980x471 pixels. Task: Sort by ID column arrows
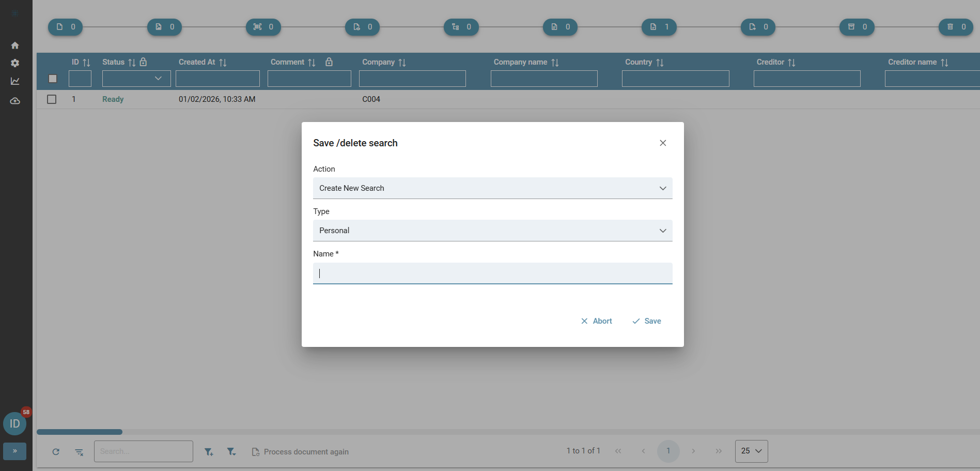click(86, 63)
